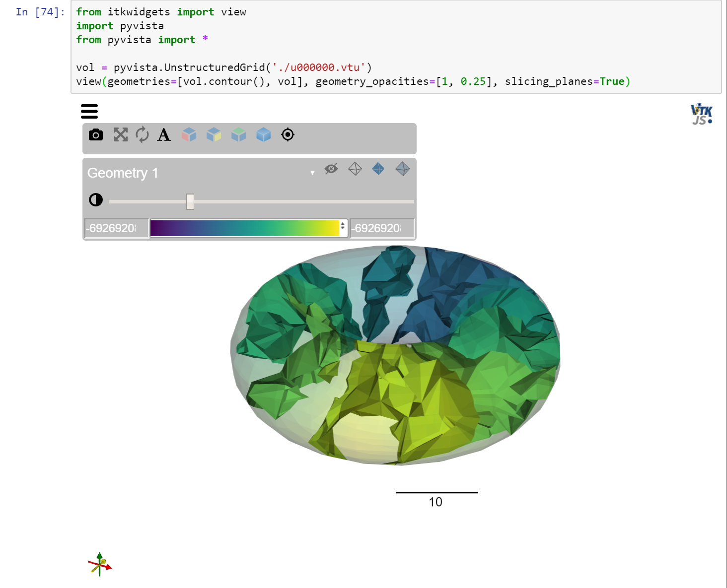Select the Z-plane view cube icon

point(238,134)
